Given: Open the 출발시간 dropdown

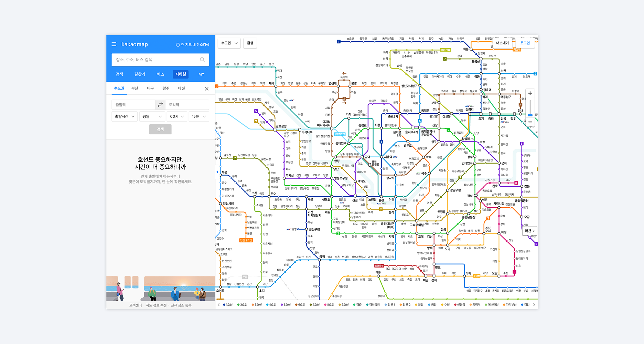Looking at the screenshot, I should click(125, 116).
